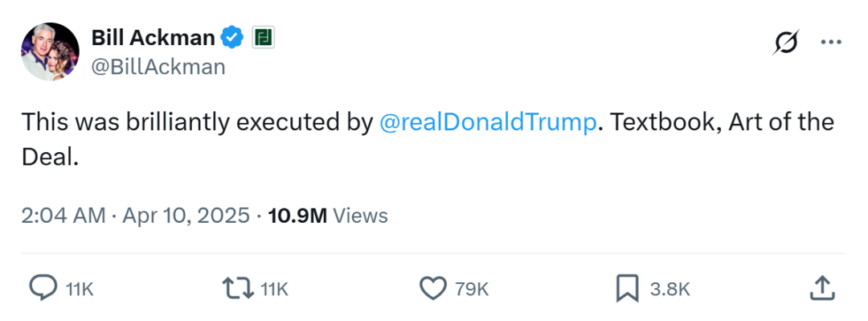This screenshot has width=868, height=321.
Task: Repost using the retweet arrows icon
Action: coord(237,288)
